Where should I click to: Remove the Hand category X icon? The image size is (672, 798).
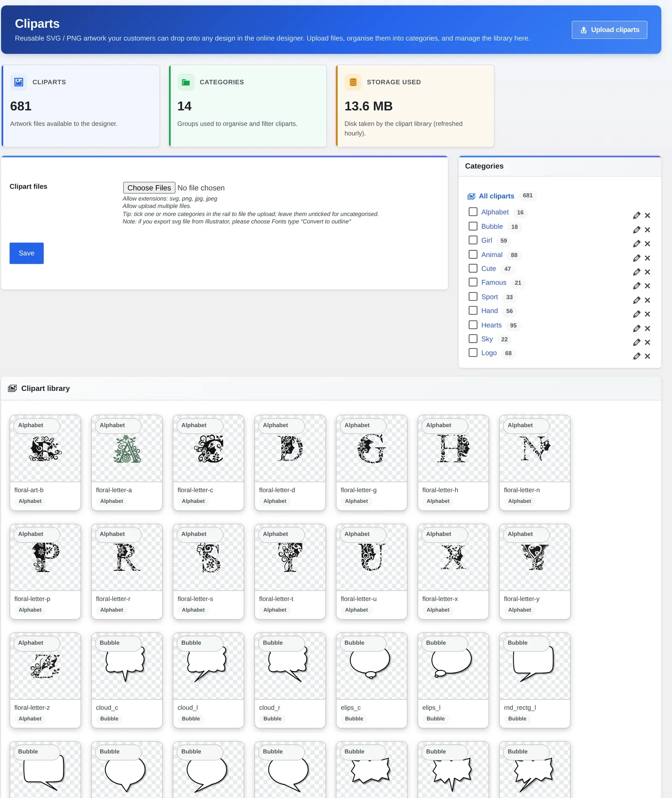[648, 314]
